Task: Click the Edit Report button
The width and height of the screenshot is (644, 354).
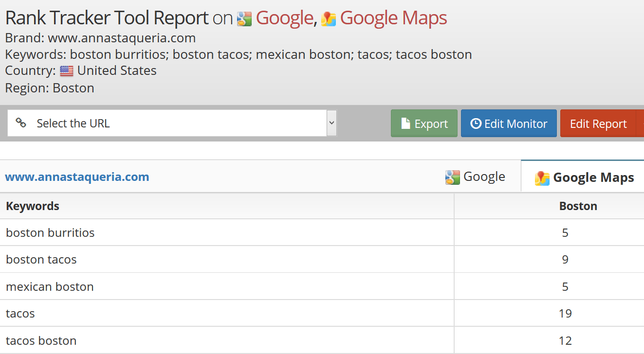Action: tap(598, 123)
